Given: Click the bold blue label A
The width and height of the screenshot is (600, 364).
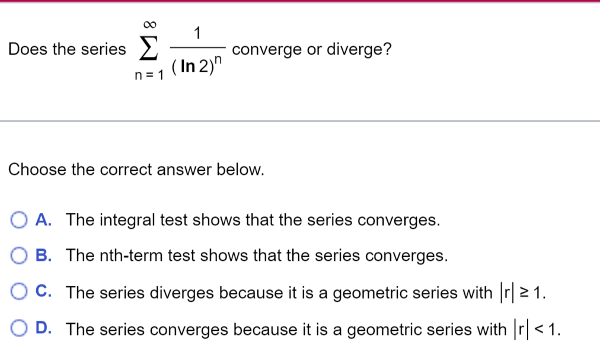Looking at the screenshot, I should (44, 220).
